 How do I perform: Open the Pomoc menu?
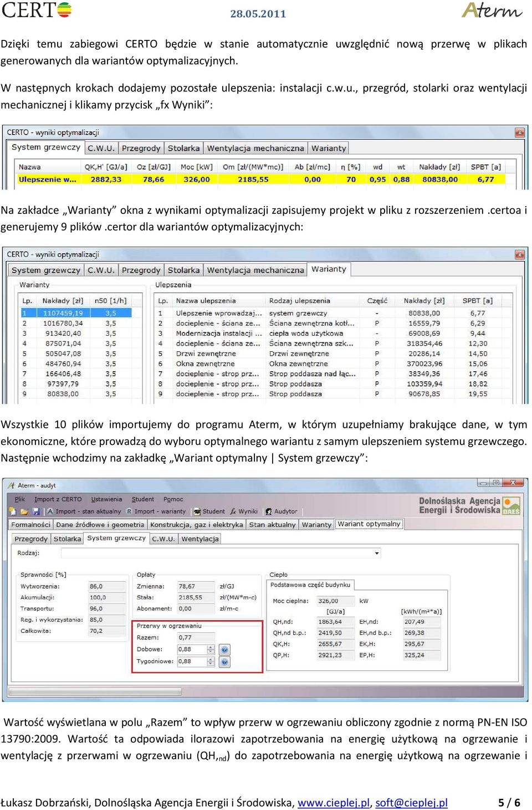click(x=173, y=499)
